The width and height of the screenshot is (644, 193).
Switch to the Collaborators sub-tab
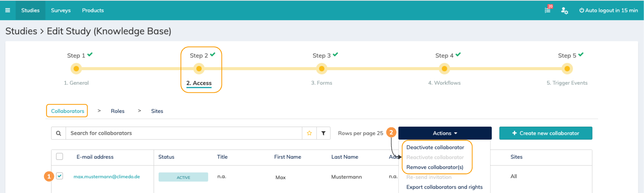click(67, 111)
